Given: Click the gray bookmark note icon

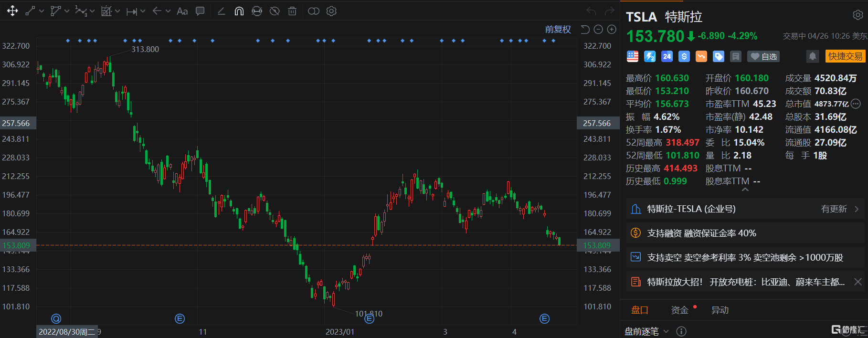Looking at the screenshot, I should (736, 56).
